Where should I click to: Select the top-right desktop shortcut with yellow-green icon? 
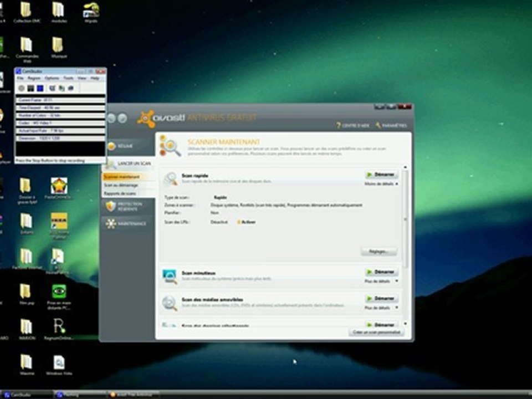[91, 13]
